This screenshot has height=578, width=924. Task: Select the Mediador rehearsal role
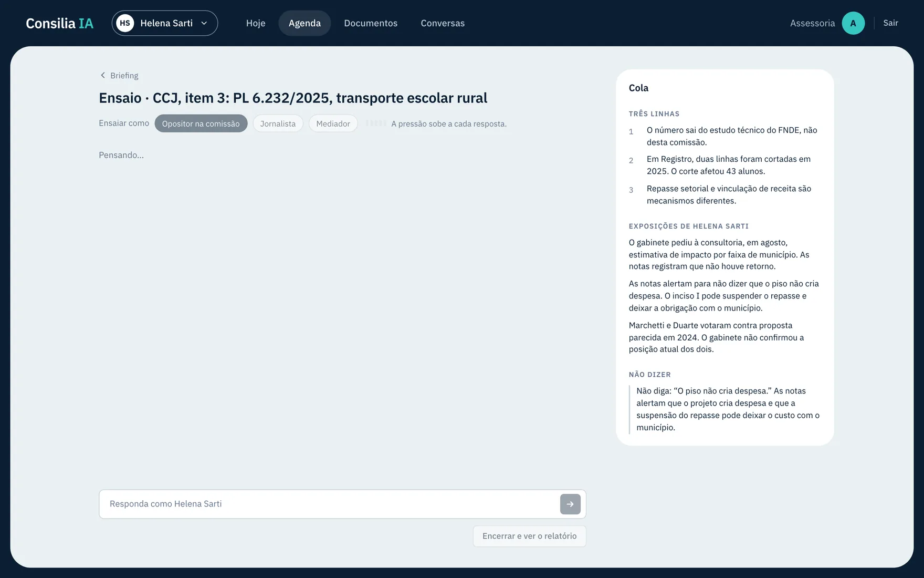click(333, 123)
